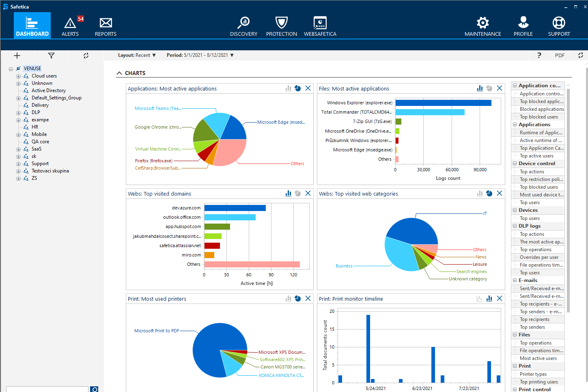Close the Print: Most used printers chart
Viewport: 588px width, 392px height.
click(x=308, y=298)
